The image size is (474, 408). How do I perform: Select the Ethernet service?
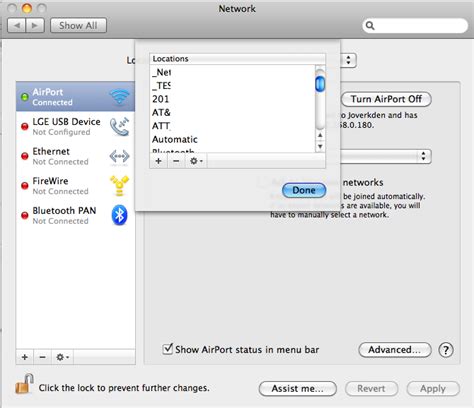tap(75, 156)
